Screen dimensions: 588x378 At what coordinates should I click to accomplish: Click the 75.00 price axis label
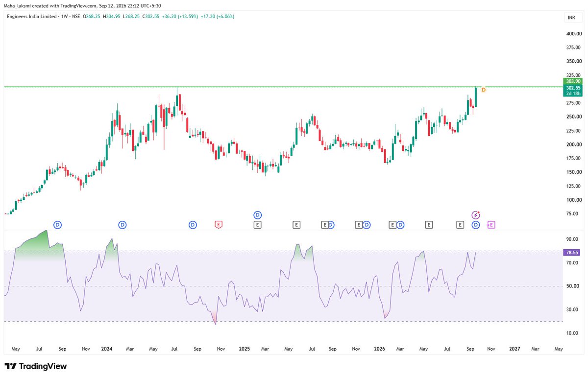point(573,213)
